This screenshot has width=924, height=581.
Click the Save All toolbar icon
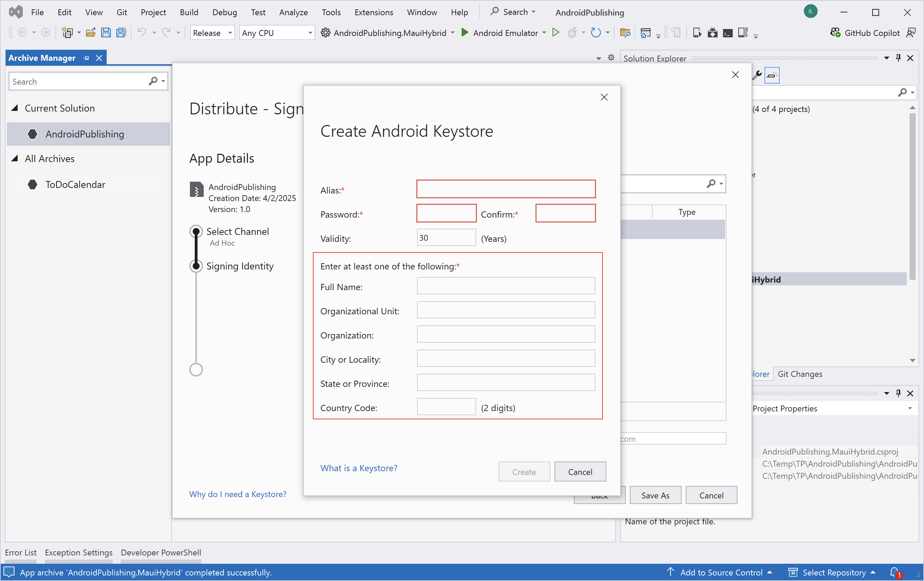coord(121,32)
